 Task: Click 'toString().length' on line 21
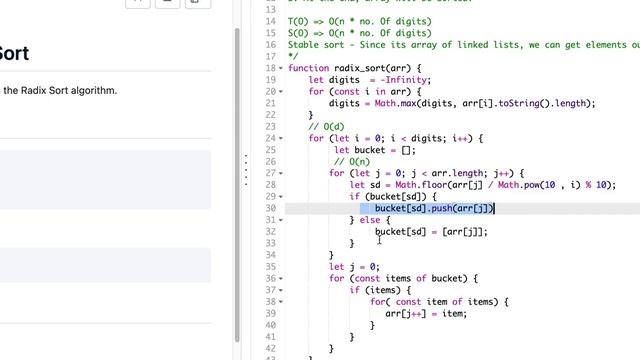tap(542, 103)
